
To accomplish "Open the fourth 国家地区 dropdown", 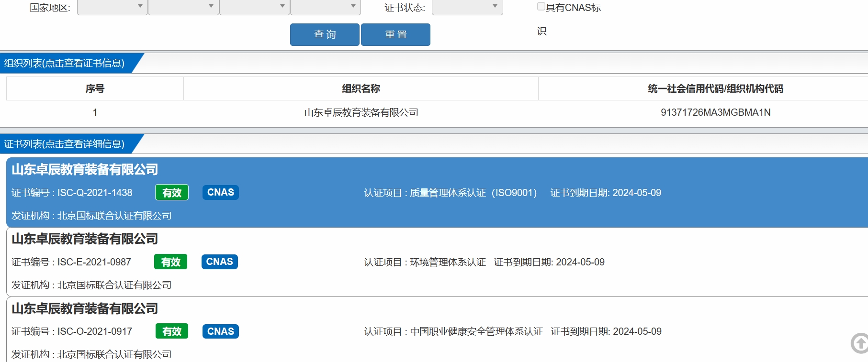I will (x=326, y=7).
